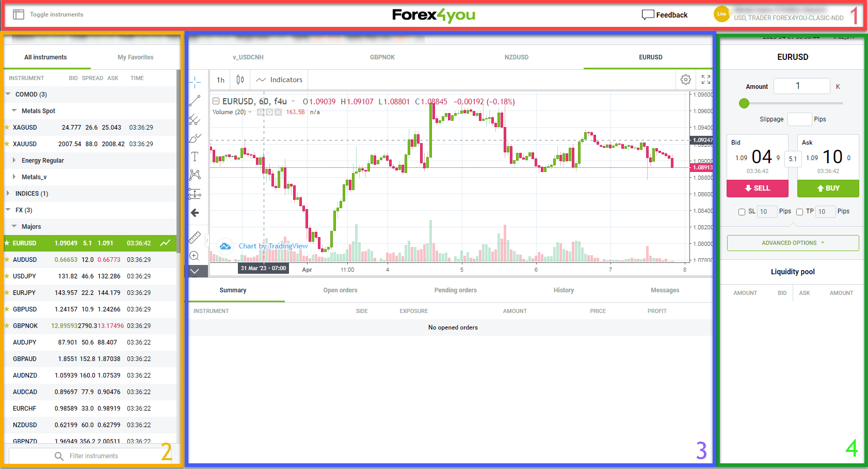The image size is (868, 469).
Task: Select the prediction and measurement tool
Action: (x=195, y=194)
